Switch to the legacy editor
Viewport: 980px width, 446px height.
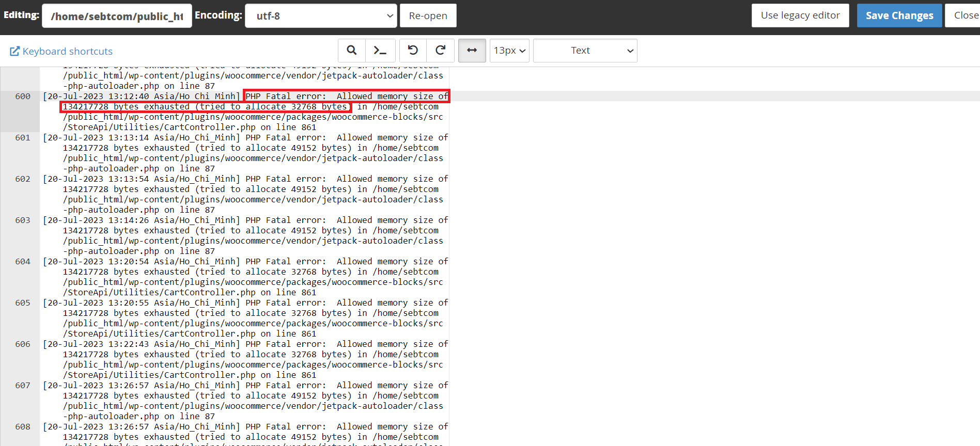(800, 15)
